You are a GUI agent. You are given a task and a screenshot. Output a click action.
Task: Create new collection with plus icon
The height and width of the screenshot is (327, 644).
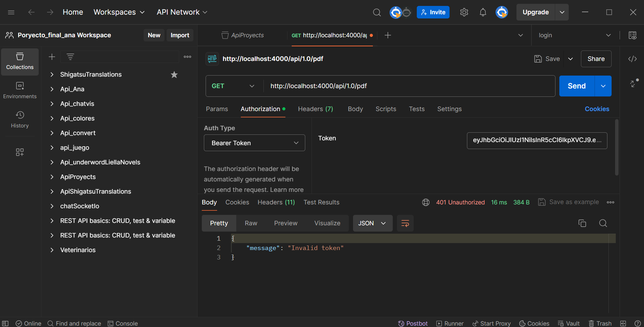(52, 57)
